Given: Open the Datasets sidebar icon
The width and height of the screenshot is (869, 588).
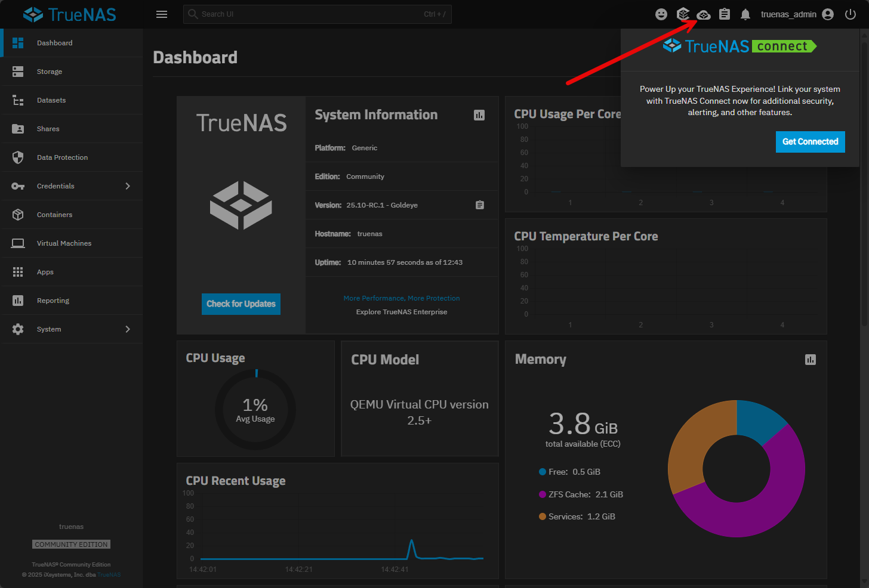Looking at the screenshot, I should [x=18, y=100].
